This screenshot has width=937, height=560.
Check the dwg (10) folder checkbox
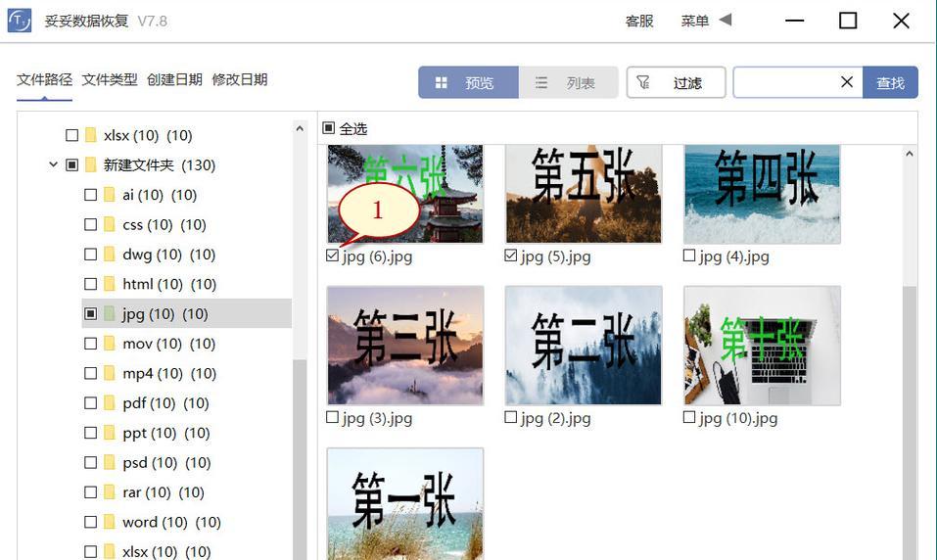tap(90, 254)
